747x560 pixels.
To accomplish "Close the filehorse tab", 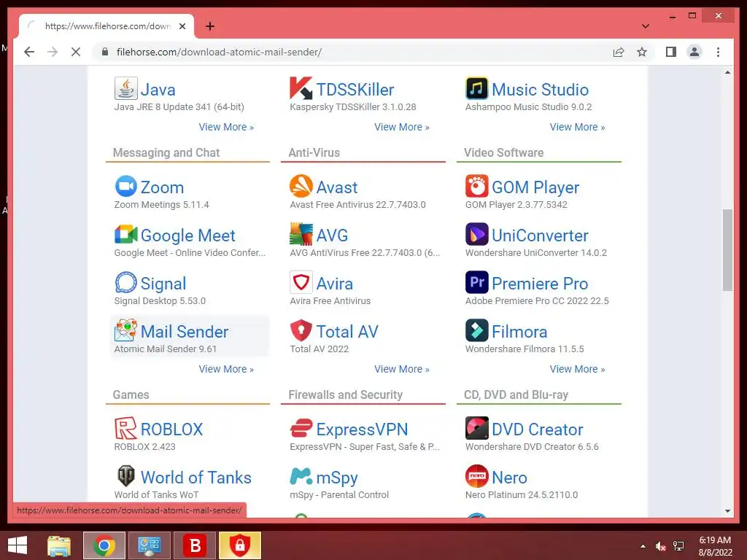I will coord(182,26).
